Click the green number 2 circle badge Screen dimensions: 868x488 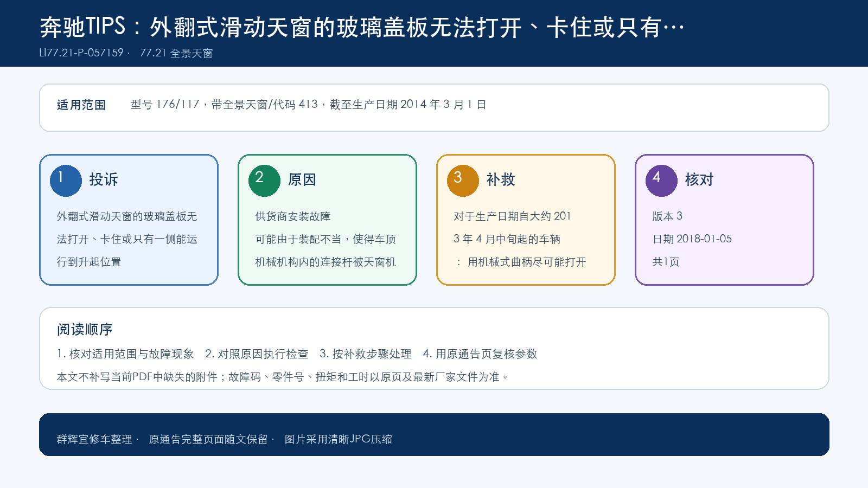pos(264,181)
